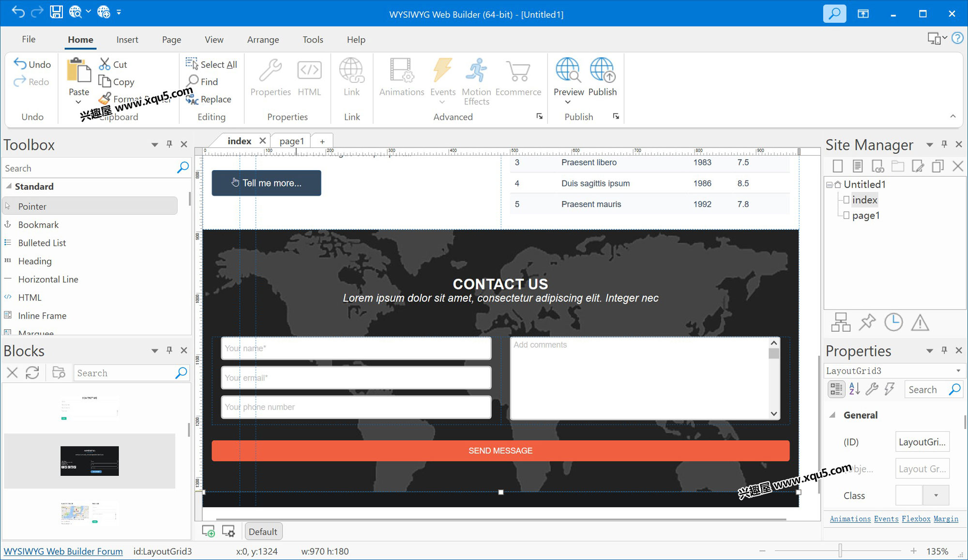Image resolution: width=968 pixels, height=560 pixels.
Task: Select the Pointer tool in Toolbox
Action: [90, 206]
